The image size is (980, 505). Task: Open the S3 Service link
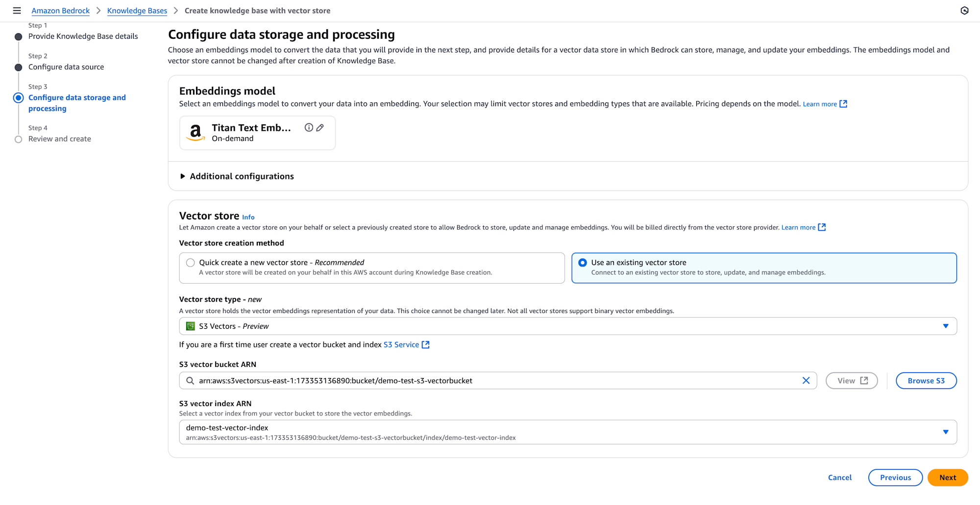[x=401, y=345]
